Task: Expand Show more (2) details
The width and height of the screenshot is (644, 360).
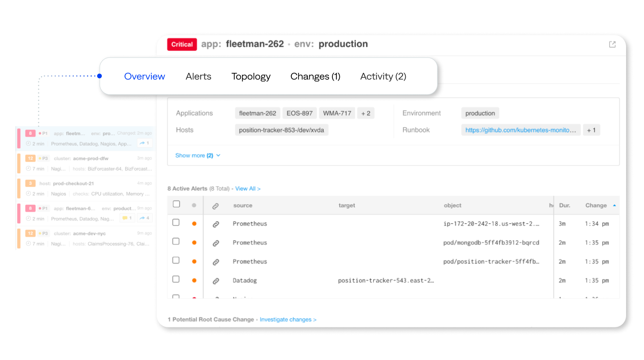Action: pos(198,155)
